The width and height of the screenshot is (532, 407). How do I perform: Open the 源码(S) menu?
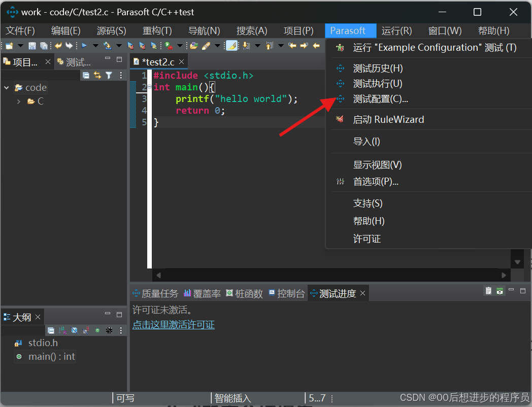point(111,31)
